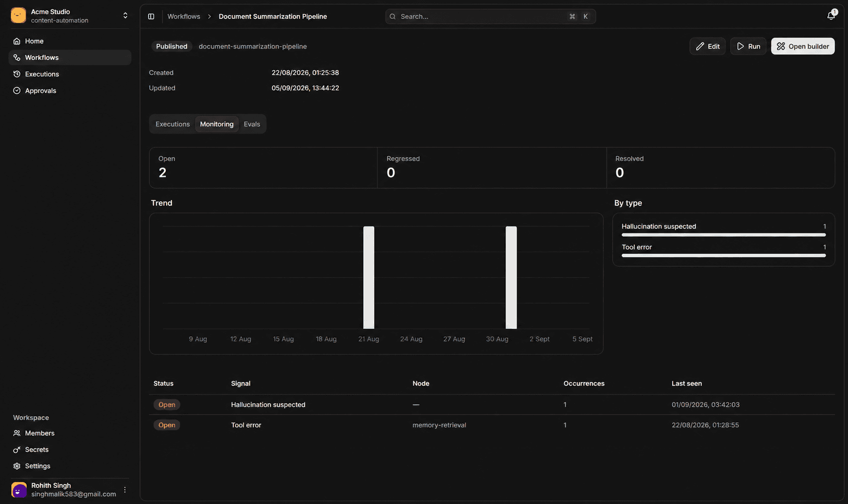The image size is (848, 504).
Task: Open workspace Settings
Action: [70, 466]
